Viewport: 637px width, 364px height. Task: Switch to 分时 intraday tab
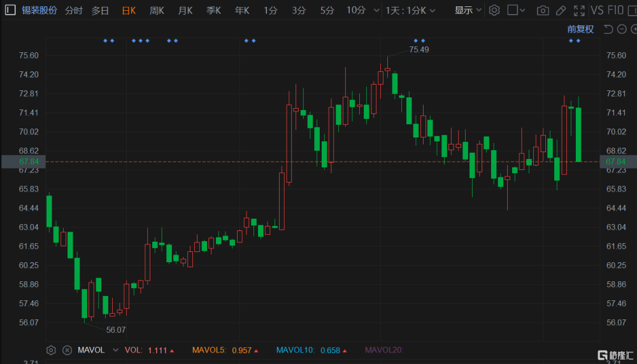coord(73,11)
